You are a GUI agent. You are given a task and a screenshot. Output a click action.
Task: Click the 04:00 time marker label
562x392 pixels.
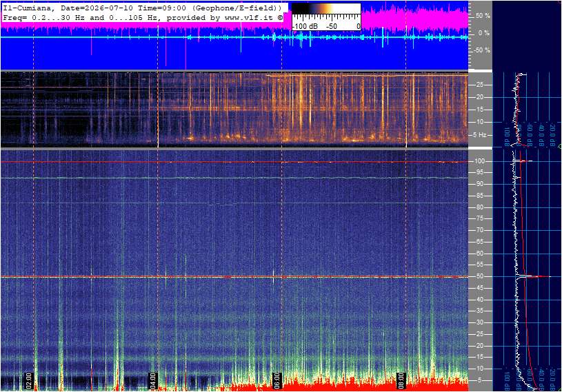[x=153, y=380]
